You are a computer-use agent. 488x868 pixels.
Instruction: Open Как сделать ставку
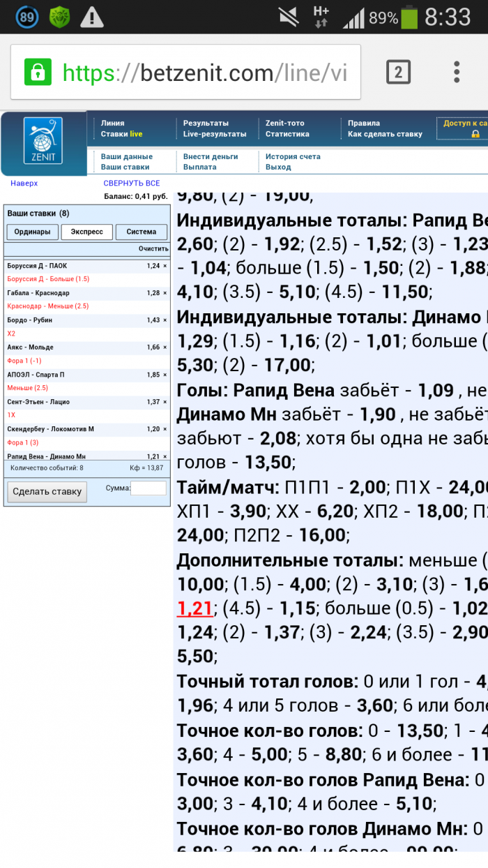click(x=386, y=134)
